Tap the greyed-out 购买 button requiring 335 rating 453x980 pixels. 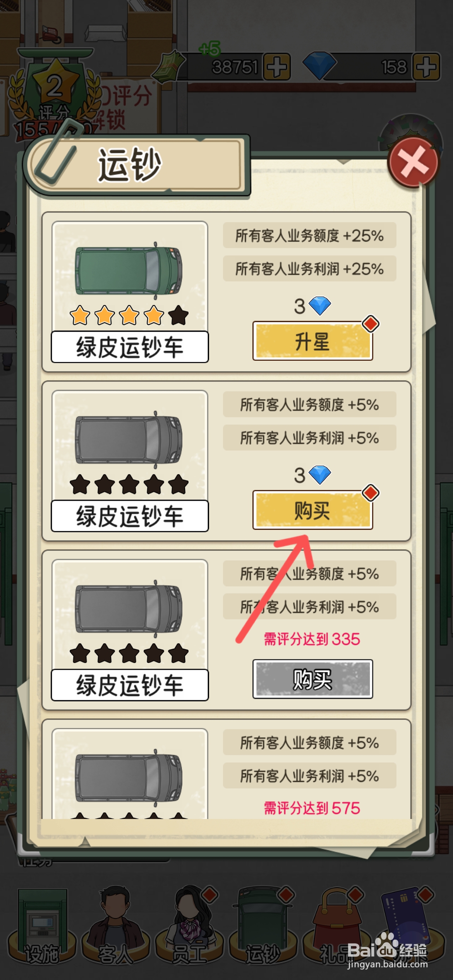click(312, 679)
